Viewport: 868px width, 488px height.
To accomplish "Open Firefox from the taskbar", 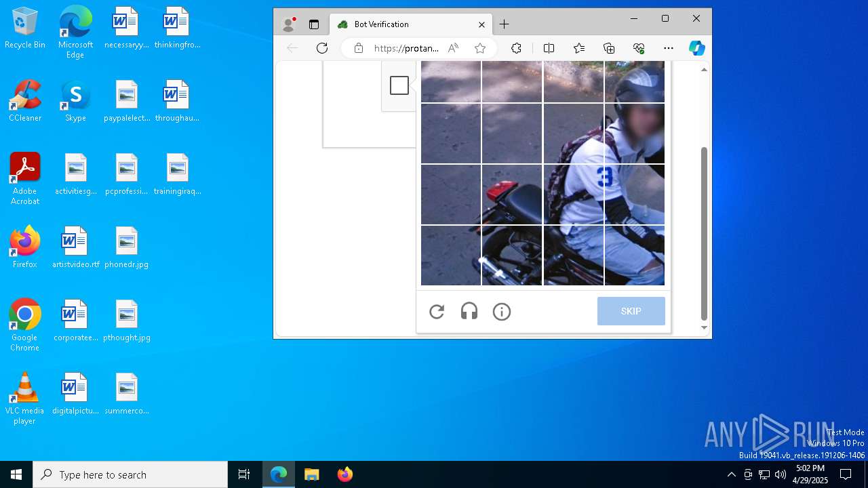I will tap(344, 474).
